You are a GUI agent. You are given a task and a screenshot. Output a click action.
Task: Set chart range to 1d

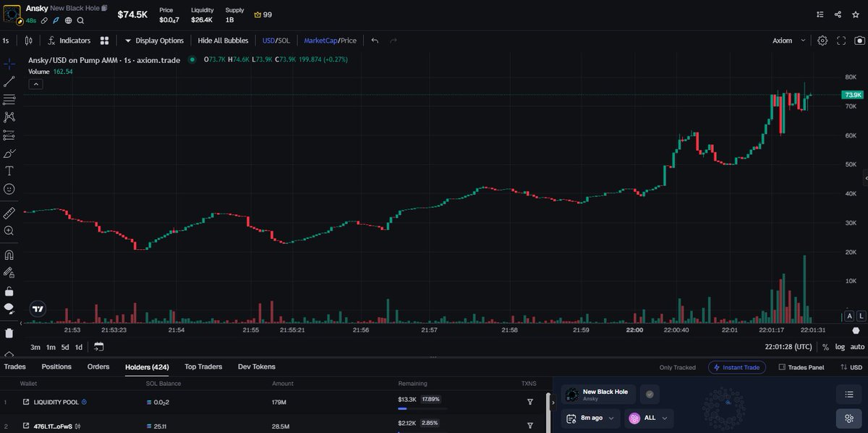79,347
